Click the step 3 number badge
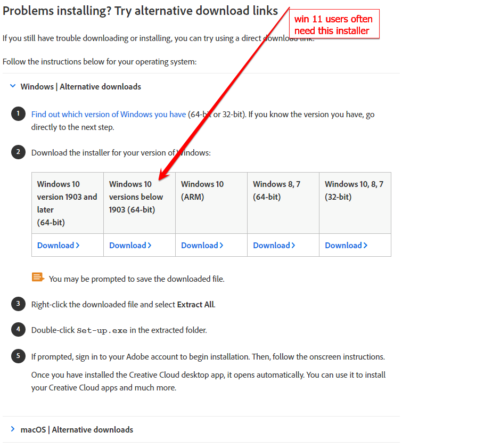 18,304
